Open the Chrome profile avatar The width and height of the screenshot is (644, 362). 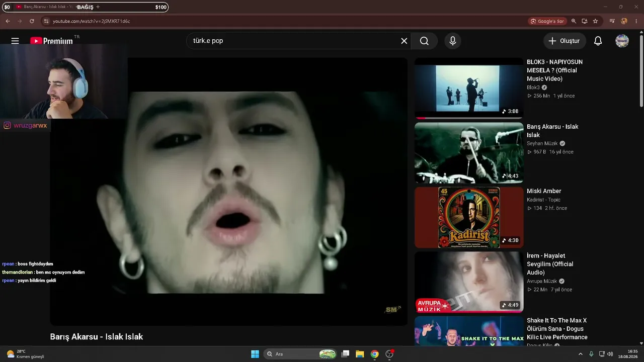tap(624, 21)
